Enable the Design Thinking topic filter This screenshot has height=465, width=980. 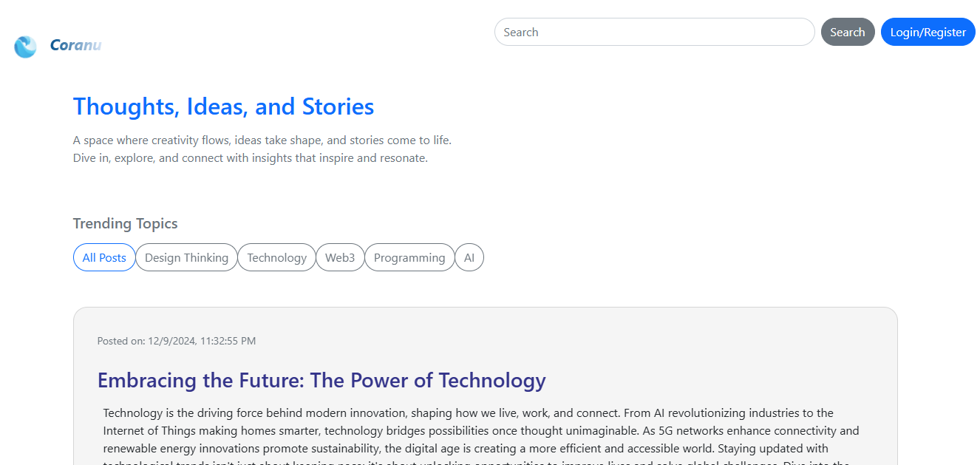(x=186, y=257)
